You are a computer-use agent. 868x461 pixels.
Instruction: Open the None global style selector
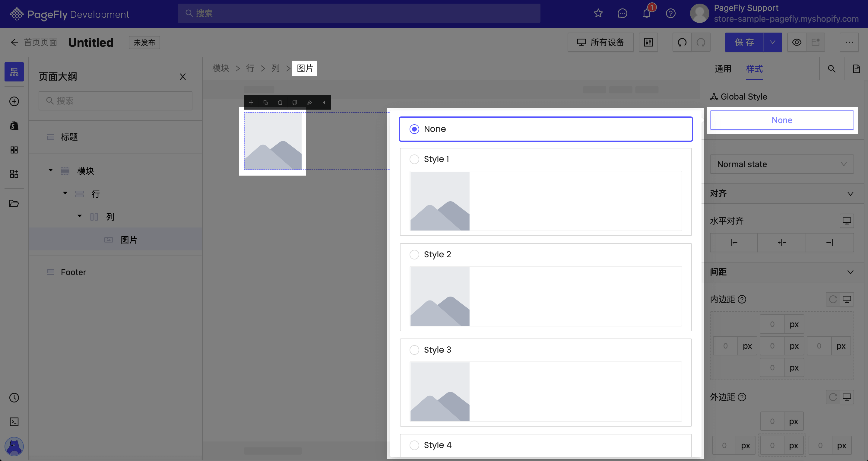tap(782, 120)
